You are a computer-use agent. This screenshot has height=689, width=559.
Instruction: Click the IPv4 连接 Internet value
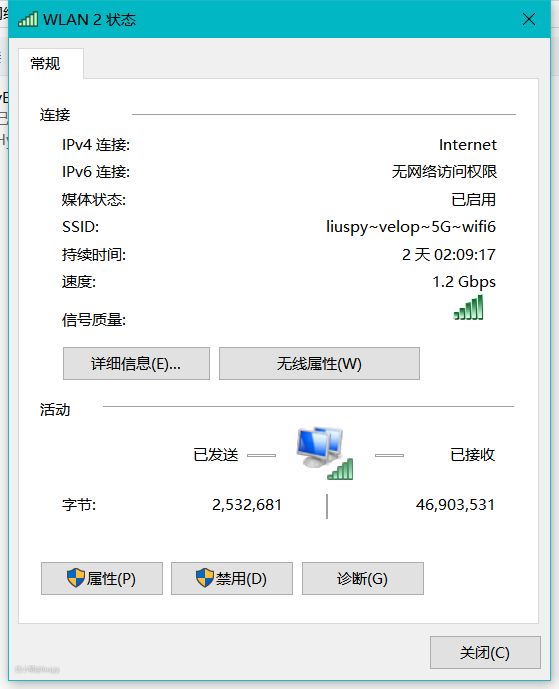[468, 145]
